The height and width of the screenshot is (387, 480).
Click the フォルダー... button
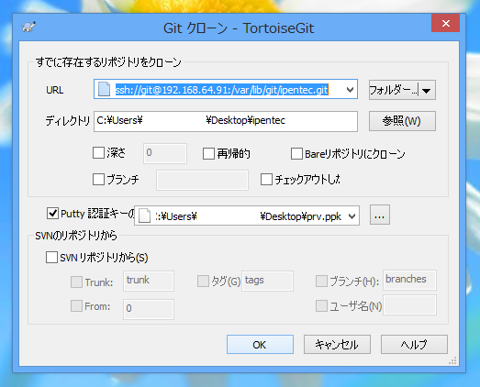pyautogui.click(x=394, y=90)
